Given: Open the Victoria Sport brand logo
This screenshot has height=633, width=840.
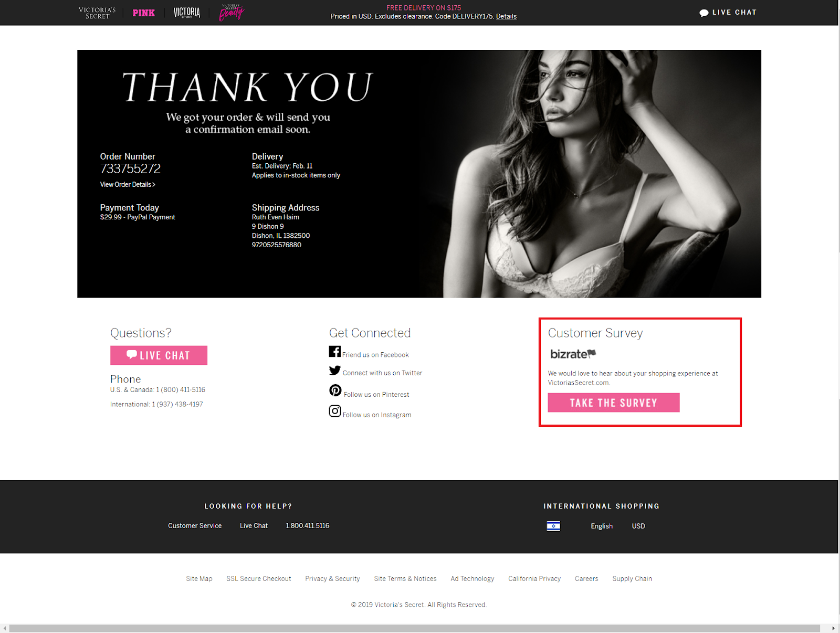Looking at the screenshot, I should pyautogui.click(x=187, y=13).
